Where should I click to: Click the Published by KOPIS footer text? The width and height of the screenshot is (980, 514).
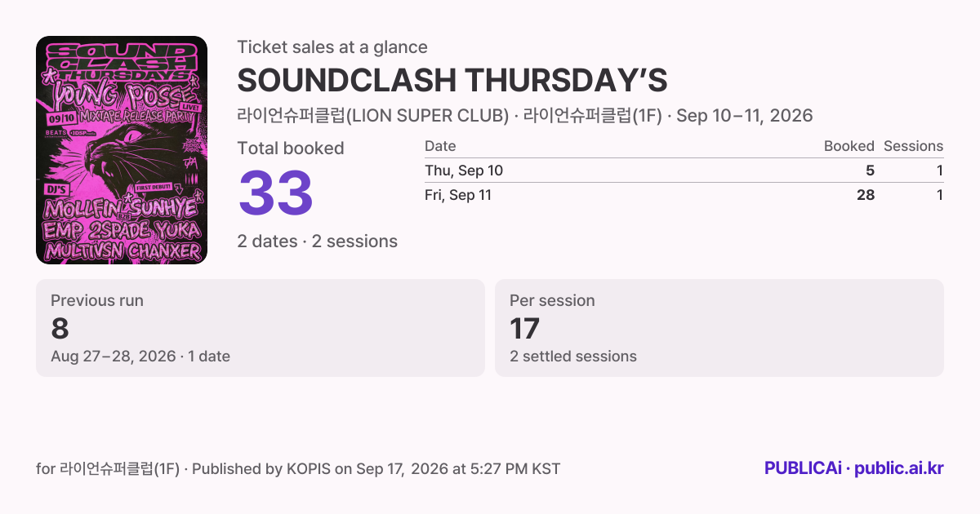[261, 469]
